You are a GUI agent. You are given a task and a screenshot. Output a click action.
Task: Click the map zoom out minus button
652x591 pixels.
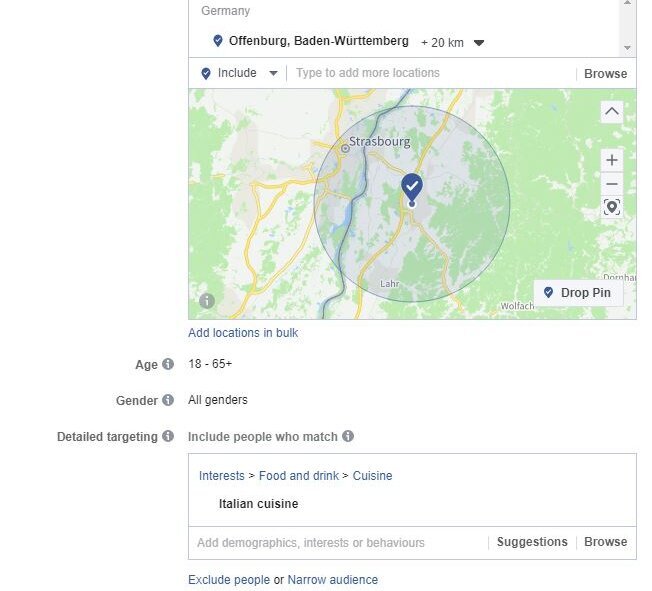612,184
